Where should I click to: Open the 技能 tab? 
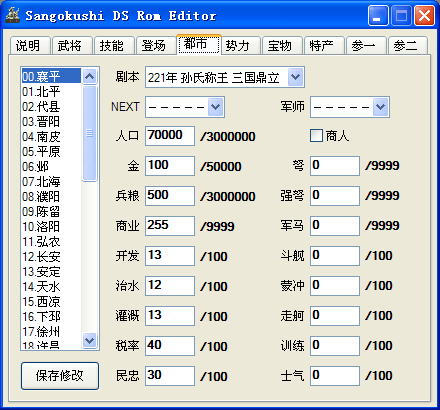pos(114,45)
